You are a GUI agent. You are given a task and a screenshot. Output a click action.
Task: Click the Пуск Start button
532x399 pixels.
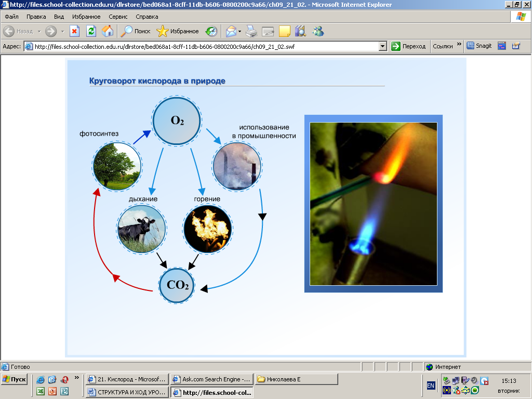tap(14, 379)
